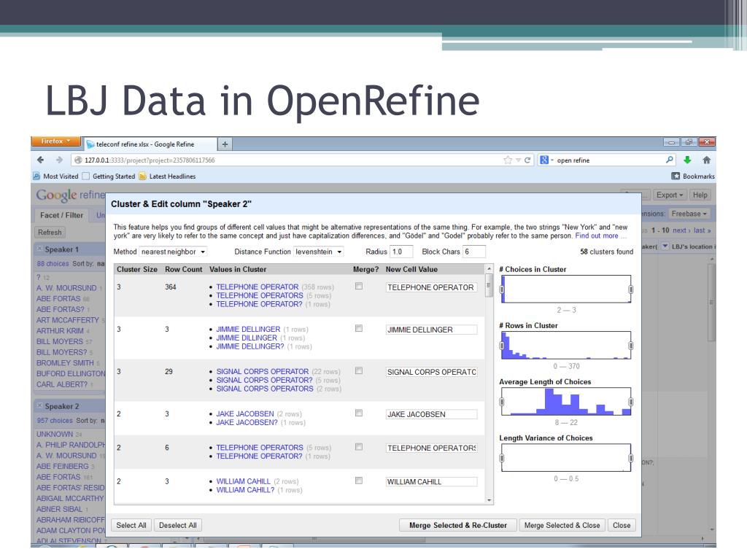The width and height of the screenshot is (747, 560).
Task: Select ABE FEINBERG in Speaker 2 facet
Action: [63, 466]
